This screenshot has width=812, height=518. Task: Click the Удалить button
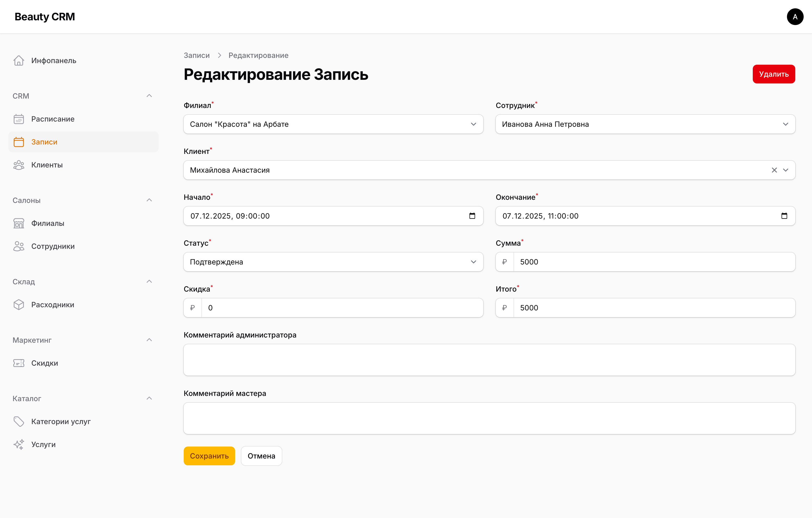click(x=774, y=74)
